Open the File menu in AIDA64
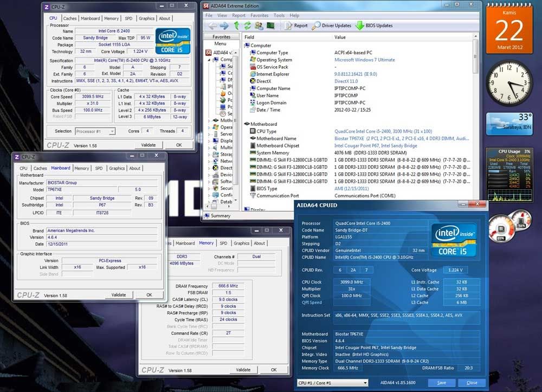 pyautogui.click(x=209, y=16)
